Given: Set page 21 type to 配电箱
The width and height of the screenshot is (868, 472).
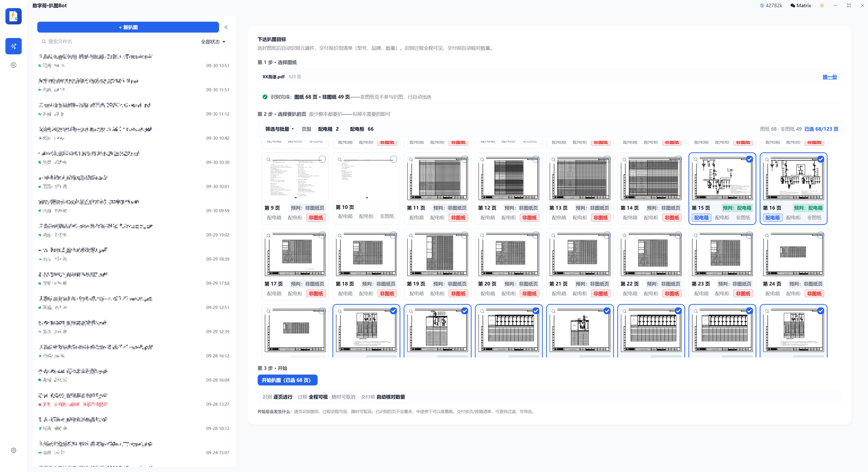Looking at the screenshot, I should click(x=559, y=294).
